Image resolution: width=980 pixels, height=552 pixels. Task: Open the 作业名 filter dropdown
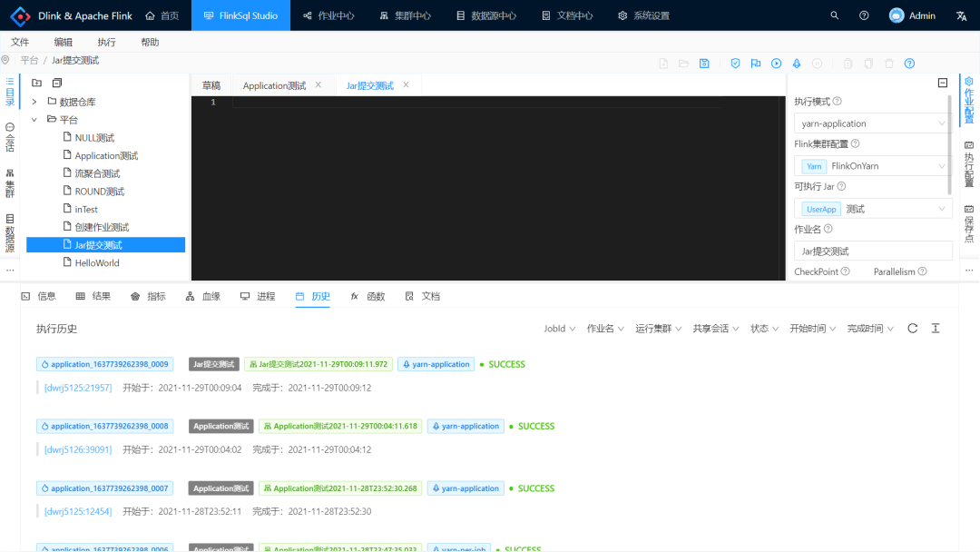pyautogui.click(x=605, y=328)
